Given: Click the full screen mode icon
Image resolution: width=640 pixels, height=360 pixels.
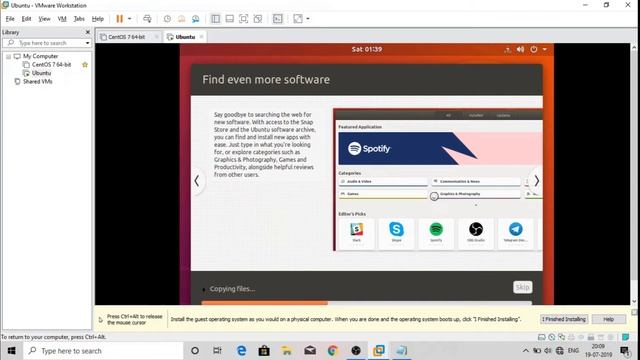Looking at the screenshot, I should pyautogui.click(x=243, y=19).
